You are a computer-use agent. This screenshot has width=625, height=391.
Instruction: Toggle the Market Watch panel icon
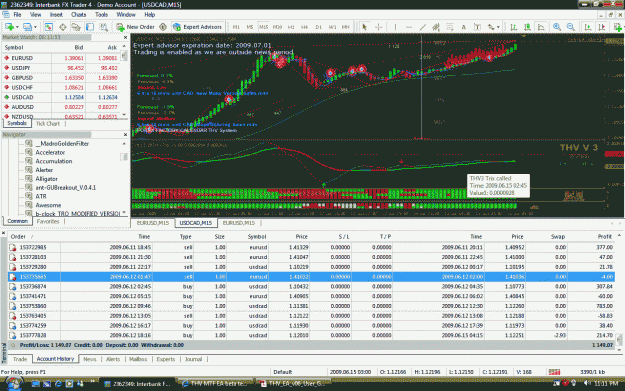[49, 27]
